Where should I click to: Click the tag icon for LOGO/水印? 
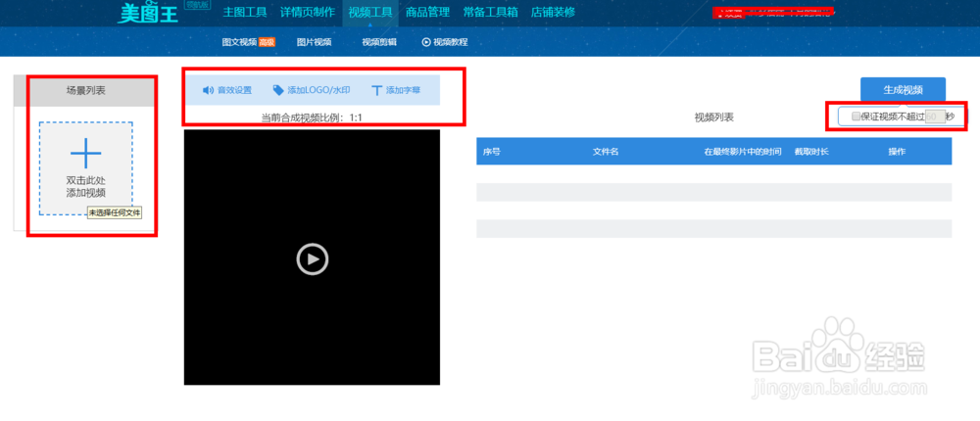tap(278, 90)
